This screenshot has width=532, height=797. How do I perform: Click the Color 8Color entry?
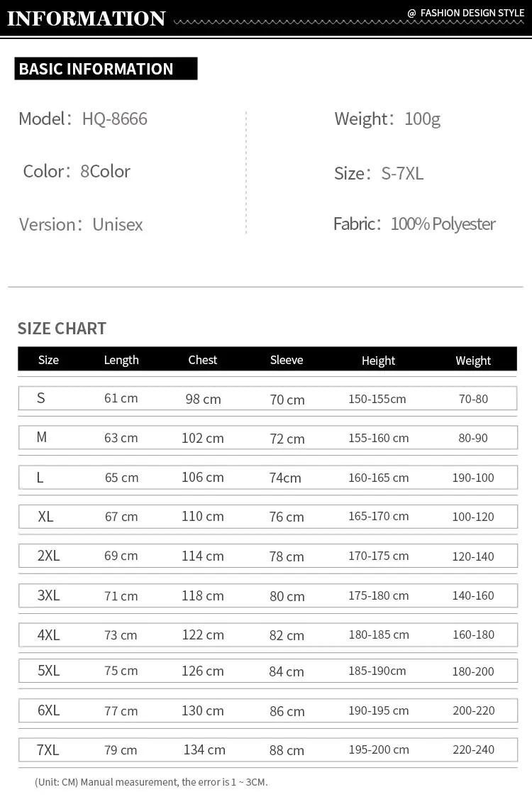click(x=77, y=171)
